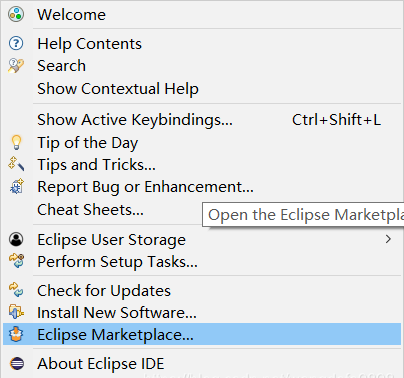Image resolution: width=404 pixels, height=378 pixels.
Task: Click the Open the Eclipse Marketplace tooltip
Action: tap(303, 215)
